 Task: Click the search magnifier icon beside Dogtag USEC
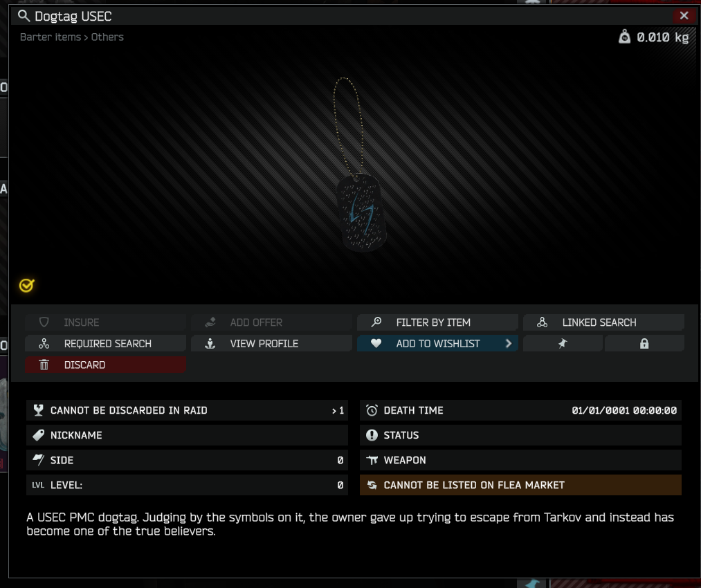(x=24, y=16)
